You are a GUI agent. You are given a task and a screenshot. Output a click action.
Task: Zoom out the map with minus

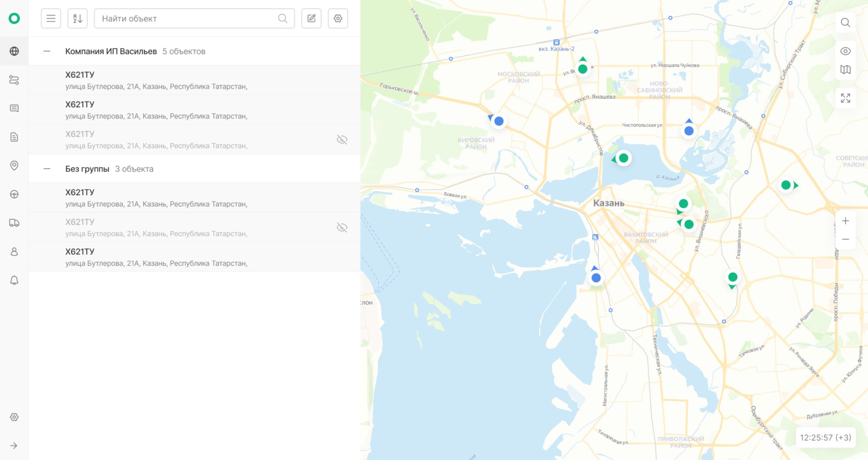pyautogui.click(x=846, y=239)
